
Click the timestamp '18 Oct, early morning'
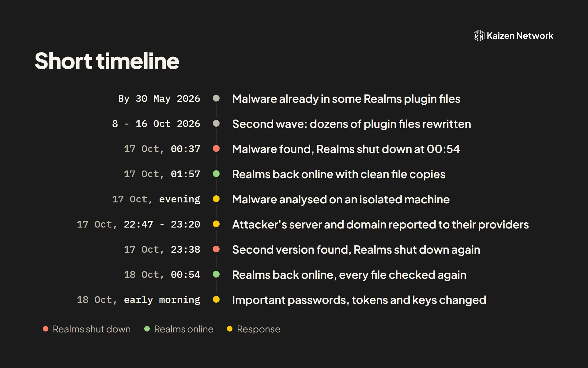tap(138, 300)
